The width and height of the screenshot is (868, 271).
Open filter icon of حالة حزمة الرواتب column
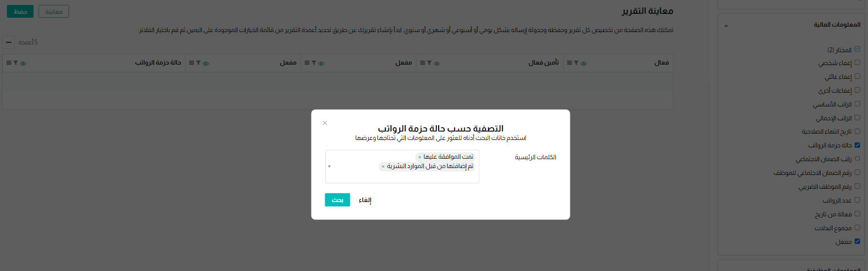[16, 63]
